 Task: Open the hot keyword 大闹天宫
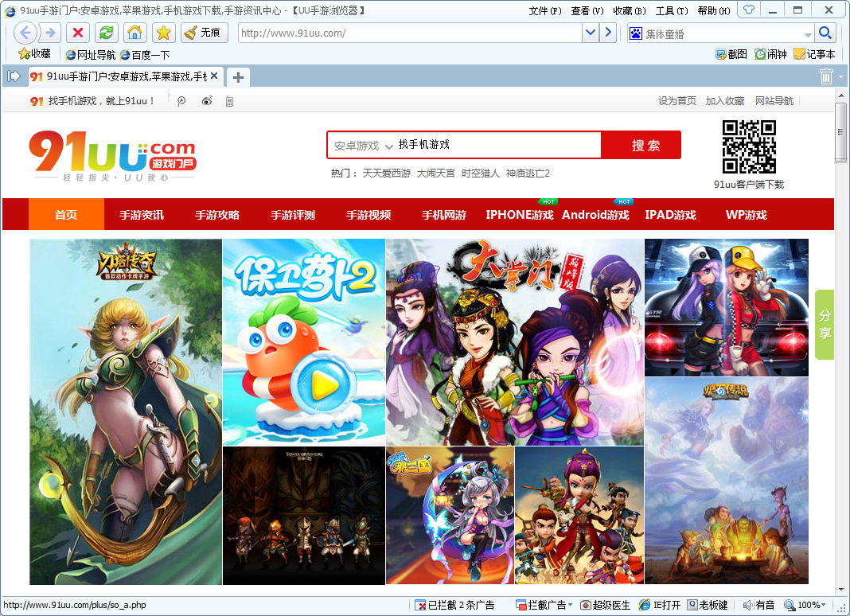pos(436,173)
